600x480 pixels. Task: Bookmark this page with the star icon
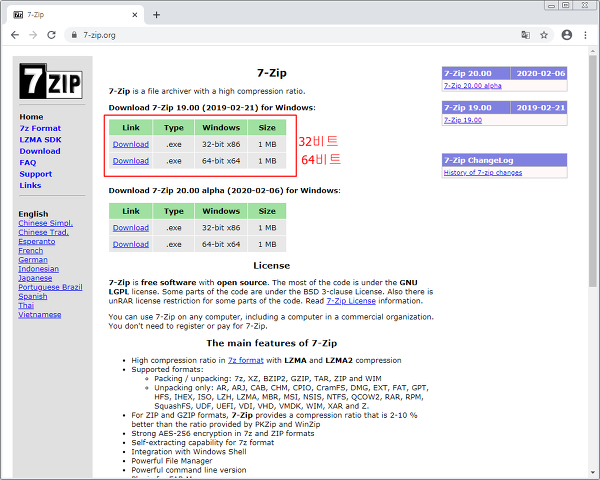(x=544, y=35)
